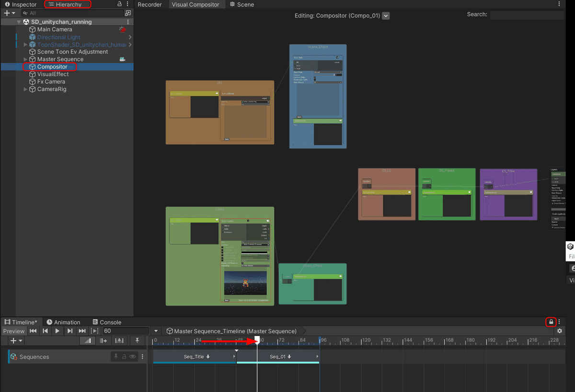Toggle the Timeline Preview button
575x392 pixels.
(x=13, y=331)
